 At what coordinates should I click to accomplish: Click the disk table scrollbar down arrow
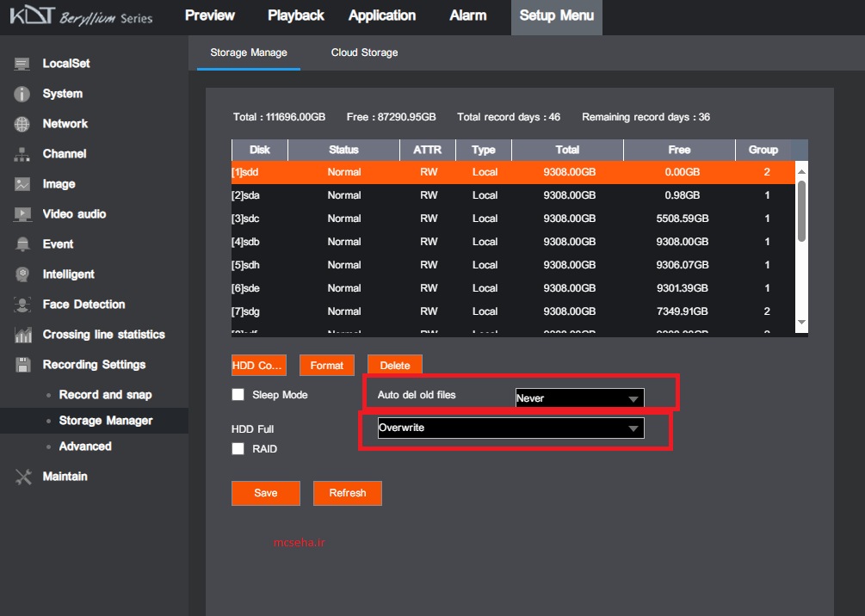coord(801,322)
